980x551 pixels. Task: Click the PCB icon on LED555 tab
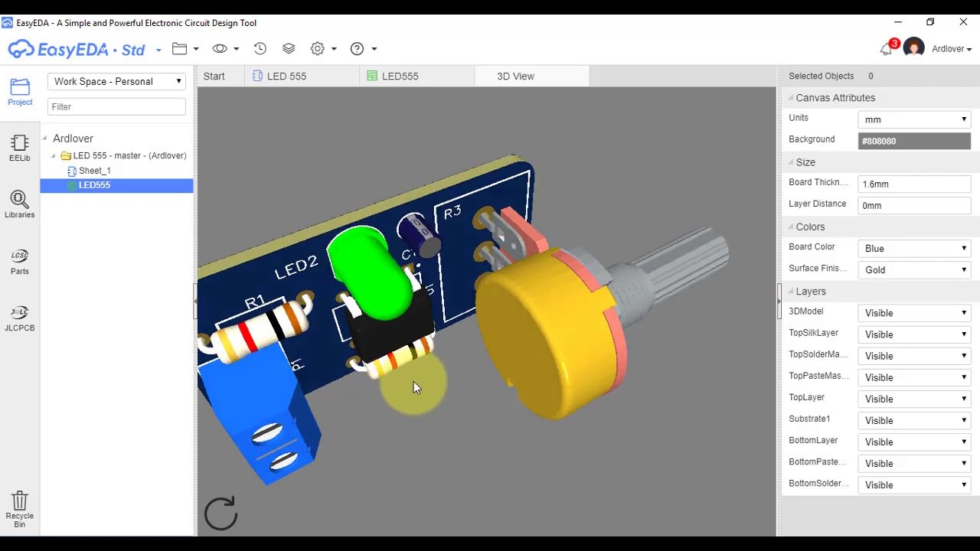coord(372,76)
